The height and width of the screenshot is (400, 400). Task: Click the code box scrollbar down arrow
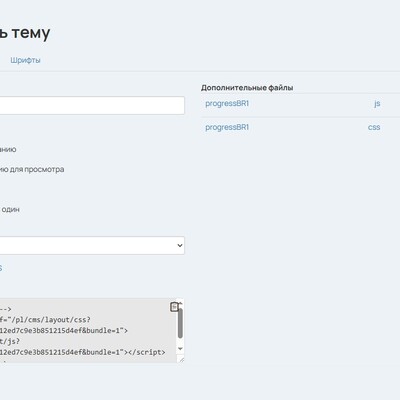[x=180, y=349]
